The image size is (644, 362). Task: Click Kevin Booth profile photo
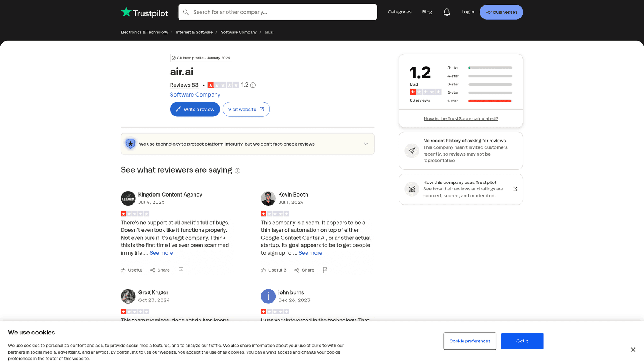[x=268, y=198]
